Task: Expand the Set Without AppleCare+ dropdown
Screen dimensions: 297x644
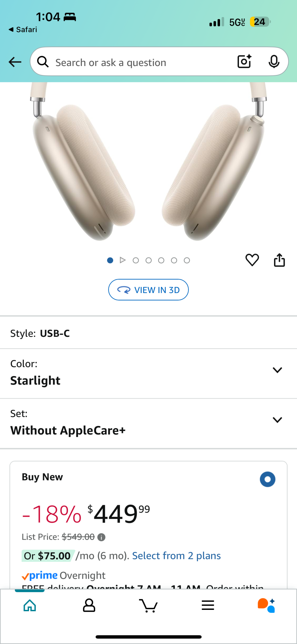Action: (x=277, y=420)
